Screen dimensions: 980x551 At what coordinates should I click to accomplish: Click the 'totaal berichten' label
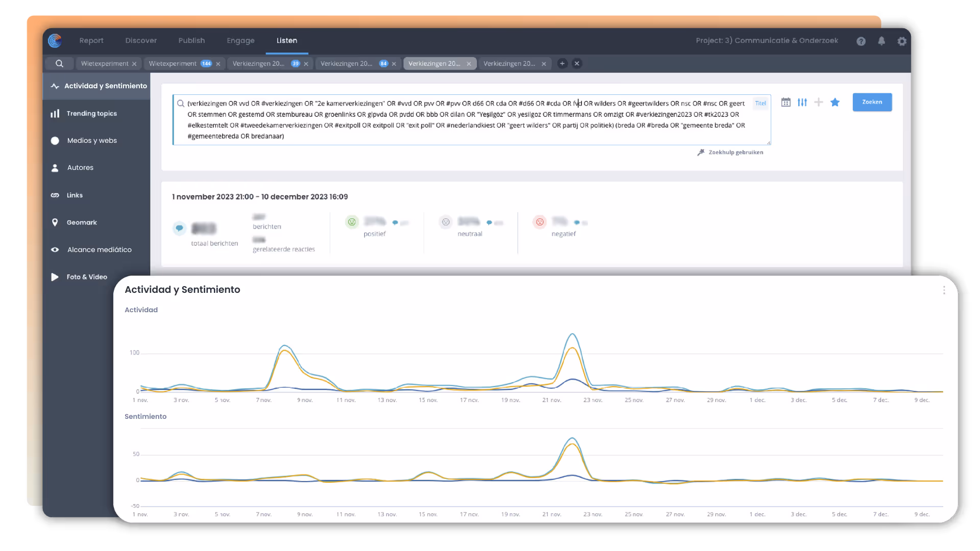[214, 243]
